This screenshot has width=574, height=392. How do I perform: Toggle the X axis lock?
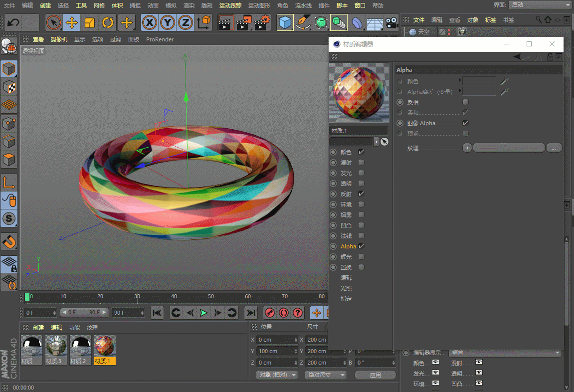tap(149, 22)
